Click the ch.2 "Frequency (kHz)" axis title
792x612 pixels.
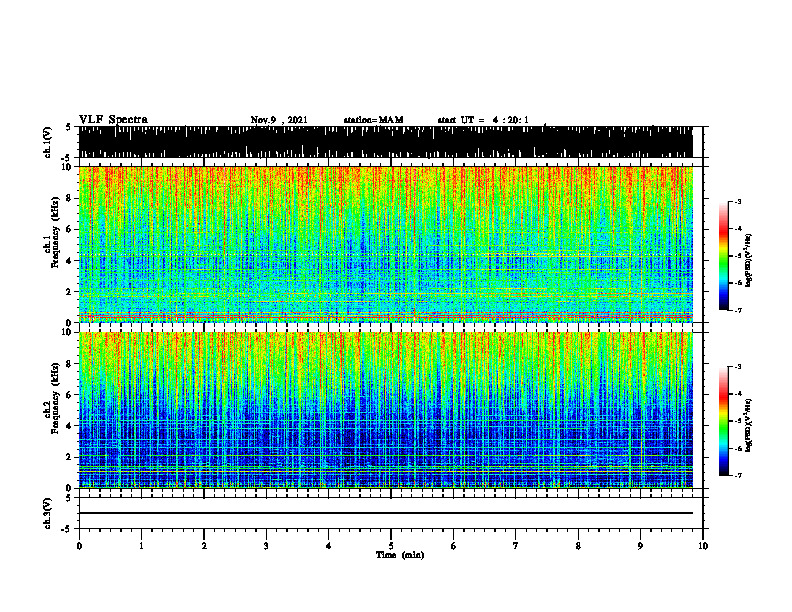tap(56, 399)
